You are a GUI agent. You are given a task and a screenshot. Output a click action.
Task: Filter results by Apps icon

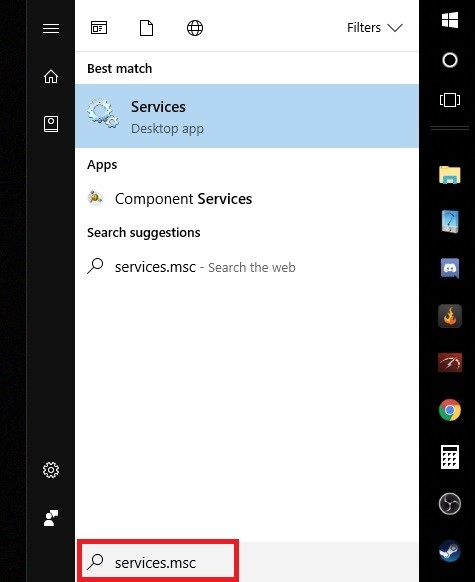pos(99,28)
